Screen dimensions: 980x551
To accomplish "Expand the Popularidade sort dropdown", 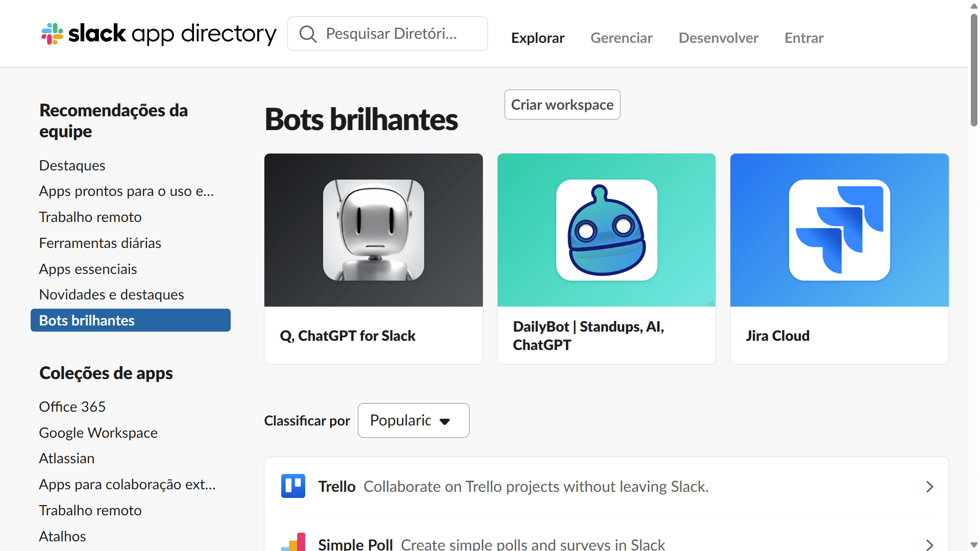I will [413, 420].
